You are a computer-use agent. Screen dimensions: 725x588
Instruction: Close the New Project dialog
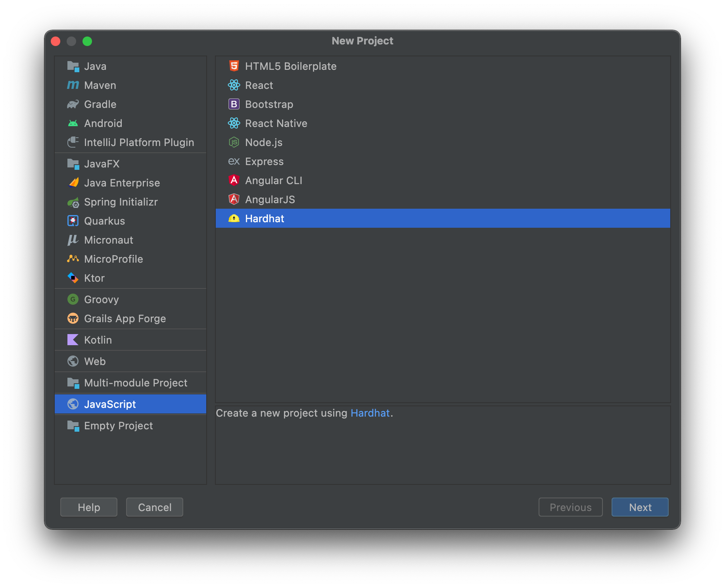tap(56, 41)
